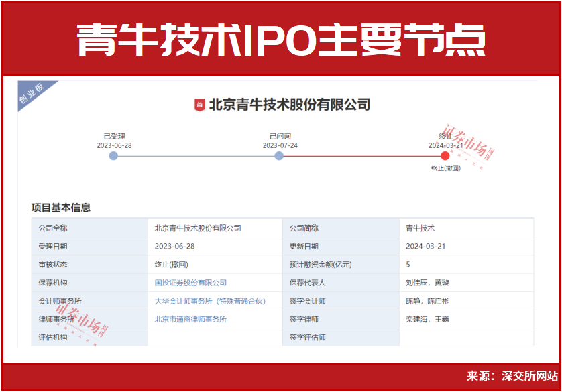
Task: Click the 北京青牛技术股份有限公司 page heading
Action: coord(289,105)
